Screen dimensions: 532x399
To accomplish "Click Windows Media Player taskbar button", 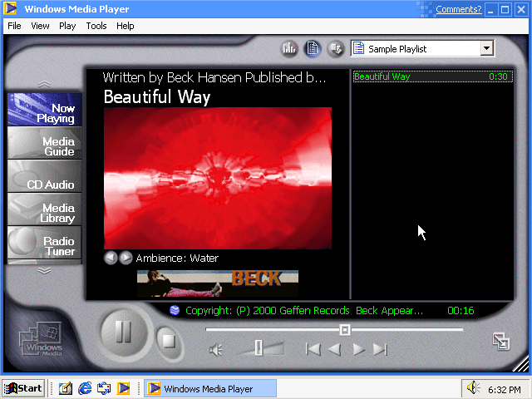I will (210, 388).
